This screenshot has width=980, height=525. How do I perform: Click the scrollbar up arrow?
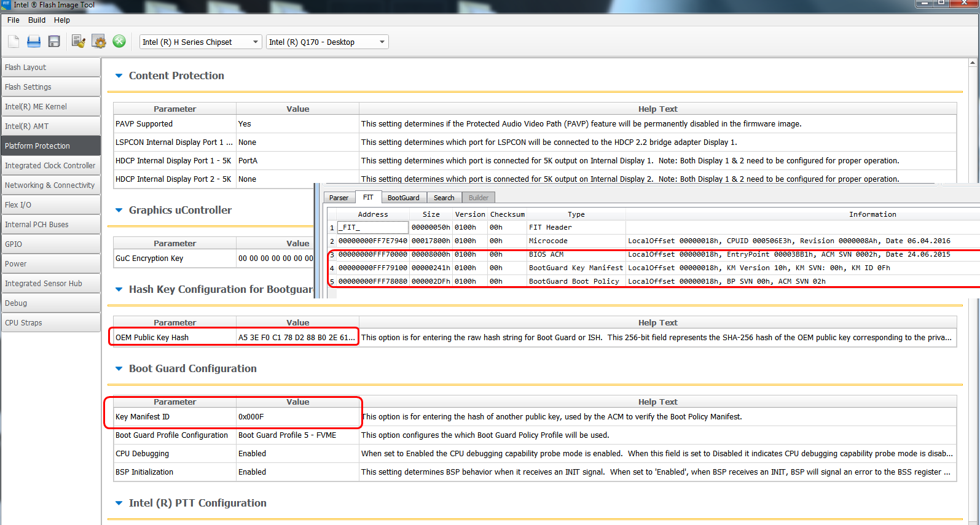point(973,63)
